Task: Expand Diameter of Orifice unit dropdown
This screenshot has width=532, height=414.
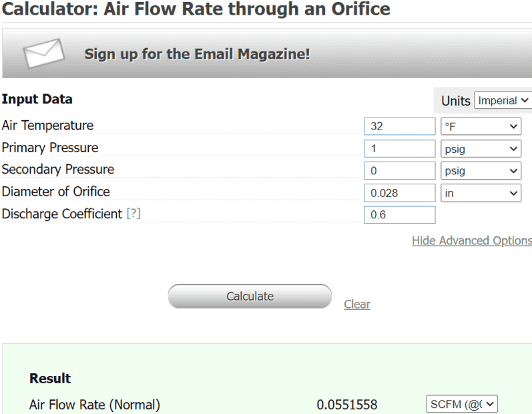Action: tap(481, 193)
